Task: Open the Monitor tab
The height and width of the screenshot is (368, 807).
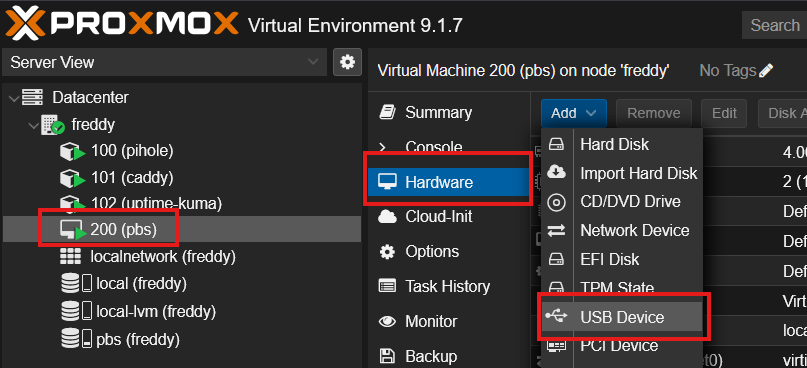Action: [431, 322]
